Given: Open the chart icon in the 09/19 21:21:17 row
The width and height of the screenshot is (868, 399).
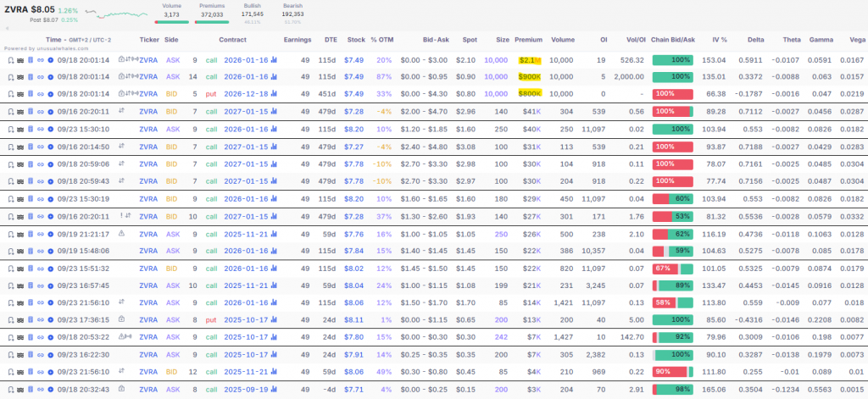Looking at the screenshot, I should 274,234.
